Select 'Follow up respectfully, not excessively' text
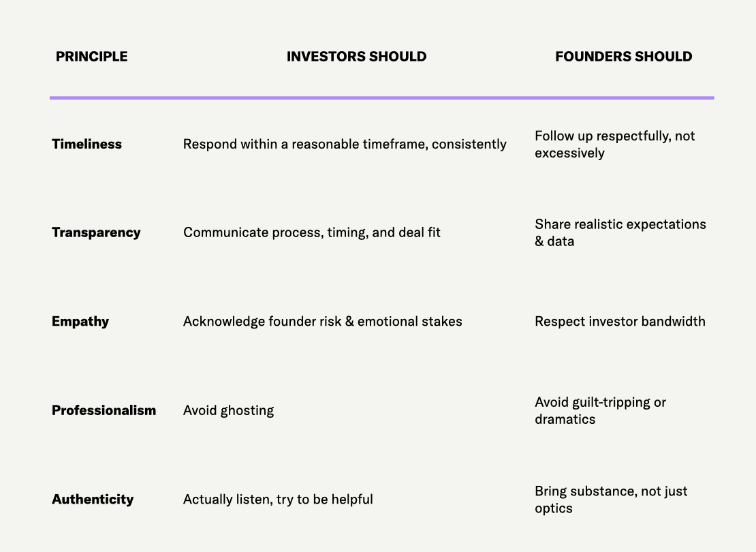 [614, 144]
